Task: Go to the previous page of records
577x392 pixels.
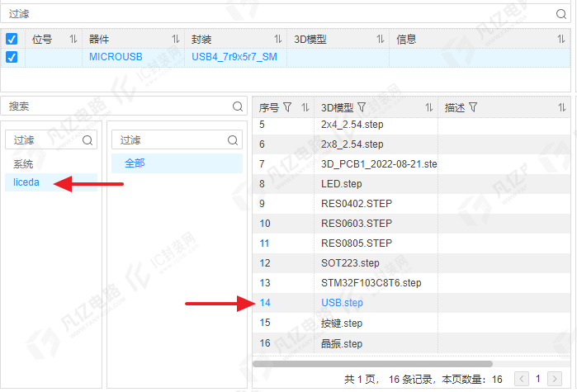Action: [x=522, y=379]
